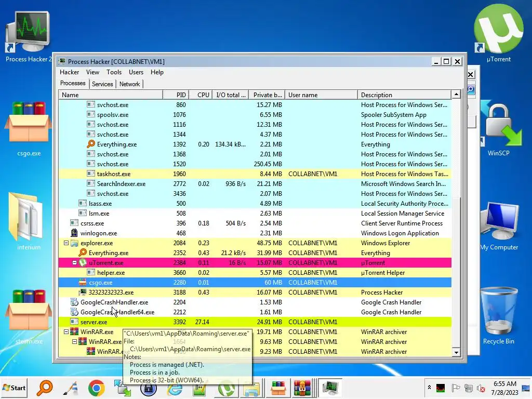Click the uTorrent.exe process icon
The width and height of the screenshot is (532, 399).
[x=83, y=262]
